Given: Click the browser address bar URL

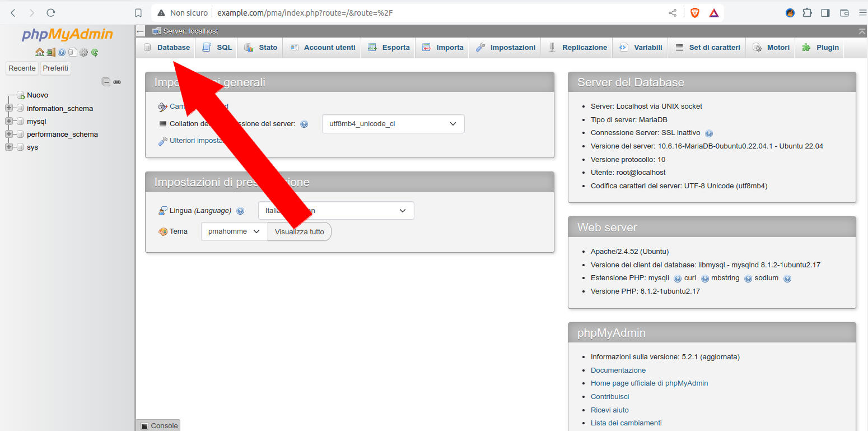Looking at the screenshot, I should [305, 13].
